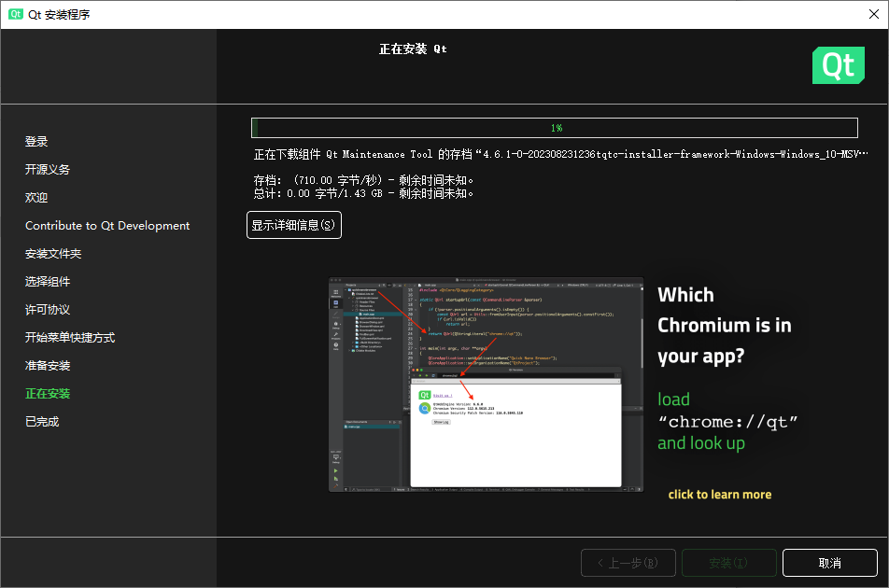Select 欢迎 step in sidebar

(x=36, y=197)
